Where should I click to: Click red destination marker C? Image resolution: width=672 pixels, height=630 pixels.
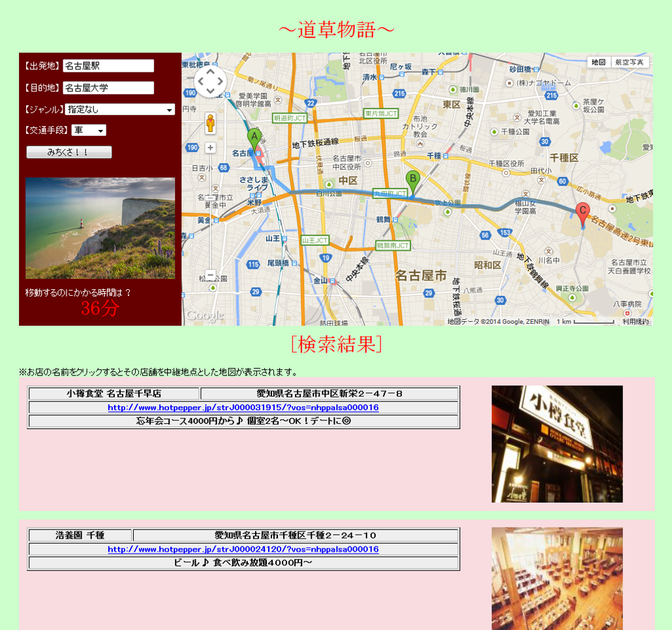pos(583,212)
